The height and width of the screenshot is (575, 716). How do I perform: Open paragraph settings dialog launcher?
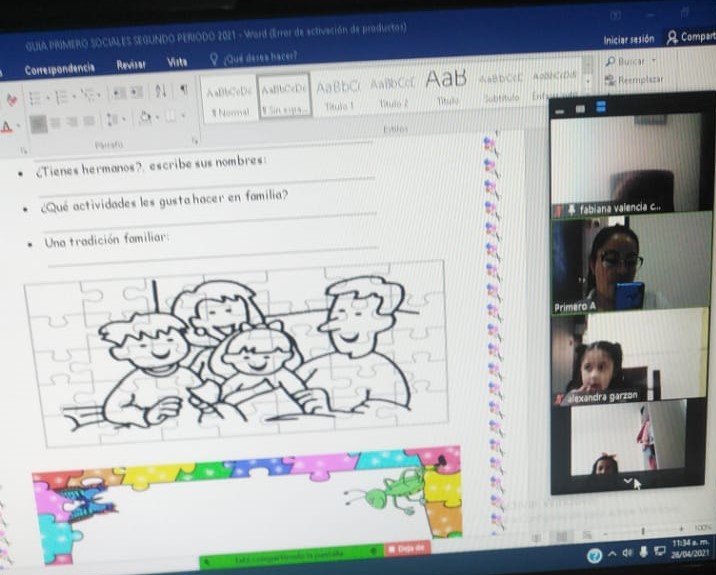(195, 140)
